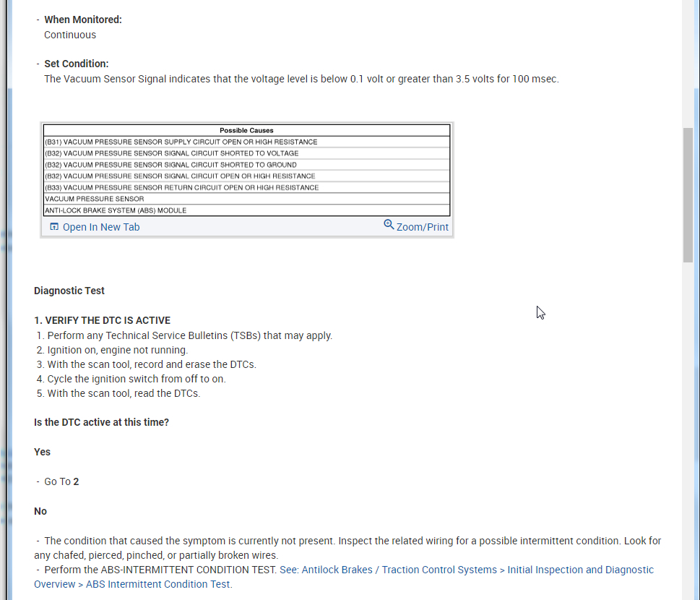Click the VERIFY THE DTC IS ACTIVE heading

coord(102,320)
